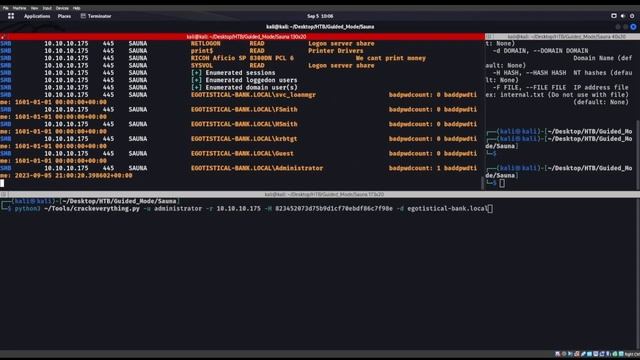
Task: Click VirtualBox recording status icon
Action: pyautogui.click(x=602, y=354)
